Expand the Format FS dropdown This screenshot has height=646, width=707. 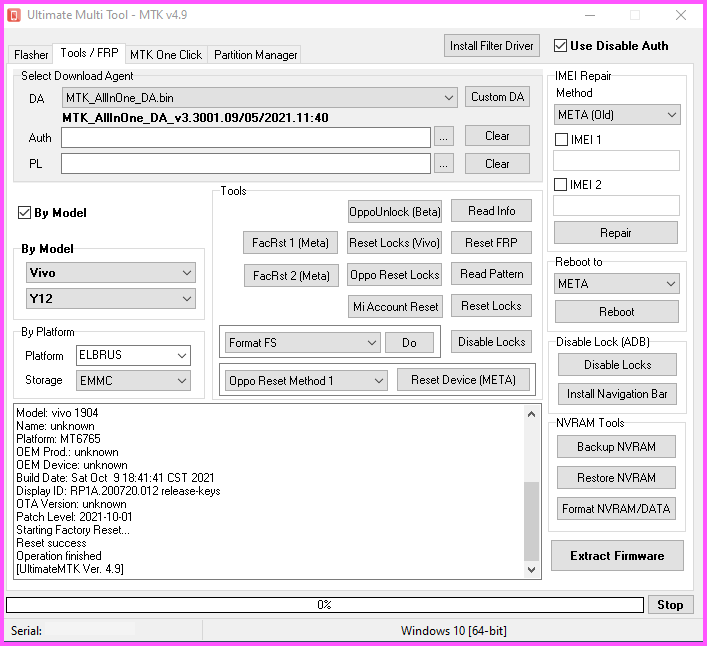click(303, 343)
